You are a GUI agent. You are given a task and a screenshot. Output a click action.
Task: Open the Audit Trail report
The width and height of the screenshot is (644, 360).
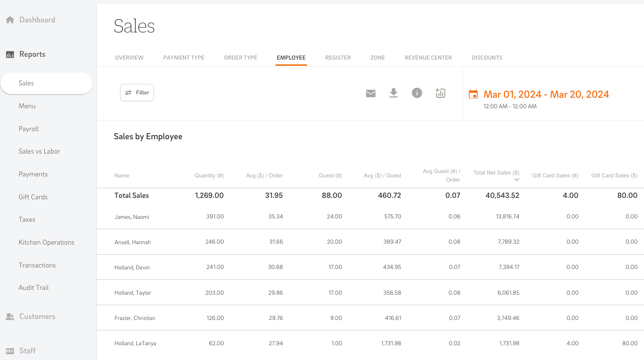33,288
